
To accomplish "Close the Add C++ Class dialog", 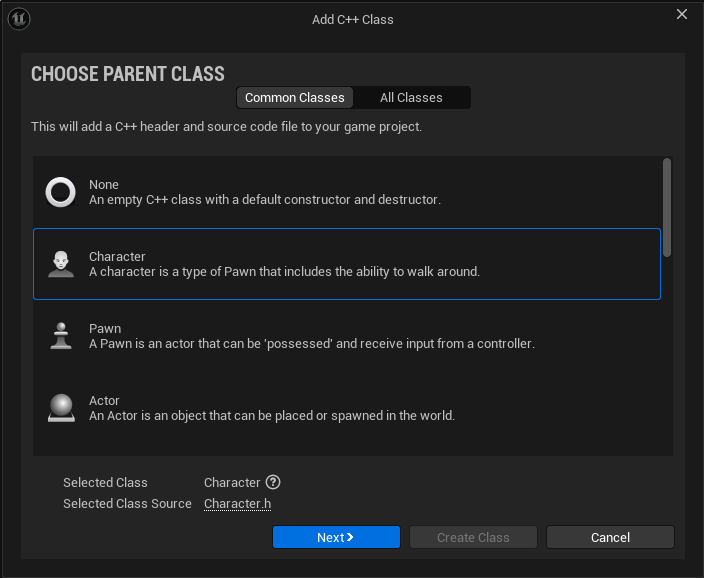I will (x=682, y=15).
